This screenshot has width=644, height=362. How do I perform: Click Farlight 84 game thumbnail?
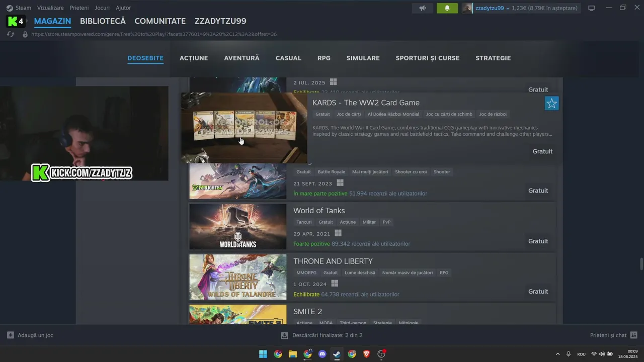[237, 181]
